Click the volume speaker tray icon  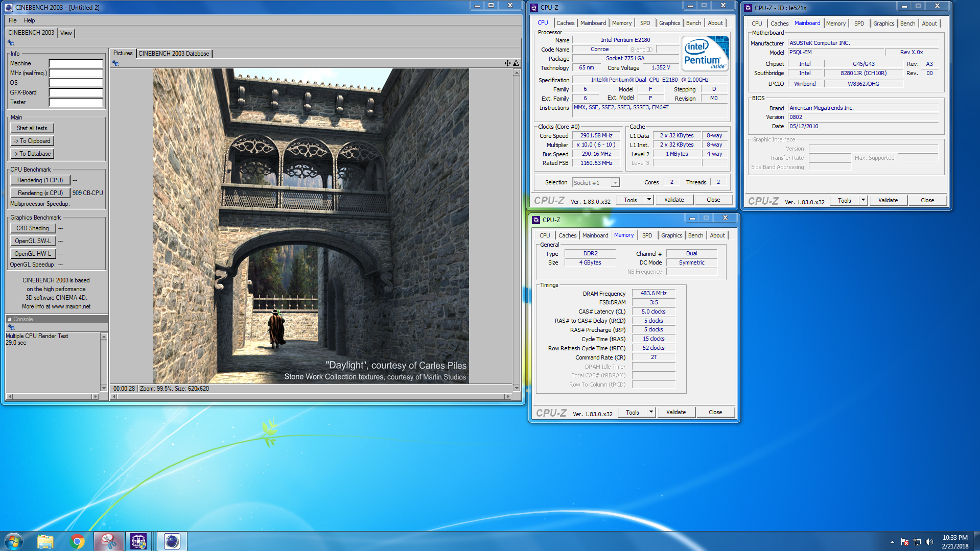[x=929, y=542]
